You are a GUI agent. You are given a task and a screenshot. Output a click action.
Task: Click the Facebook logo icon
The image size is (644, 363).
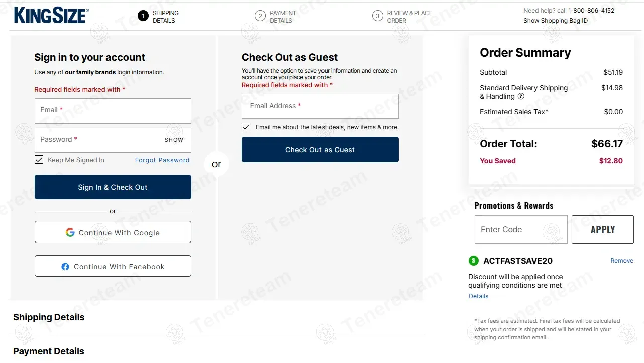click(65, 267)
